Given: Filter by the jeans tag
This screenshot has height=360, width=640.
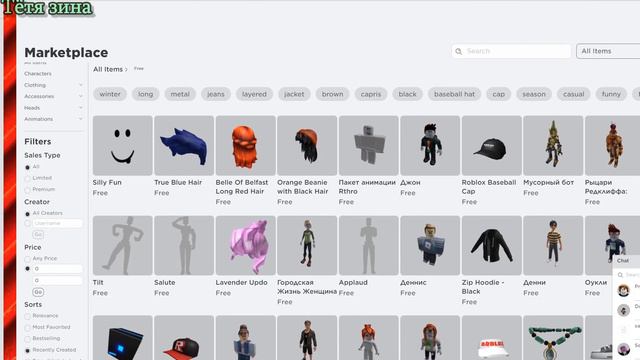Looking at the screenshot, I should pyautogui.click(x=216, y=94).
